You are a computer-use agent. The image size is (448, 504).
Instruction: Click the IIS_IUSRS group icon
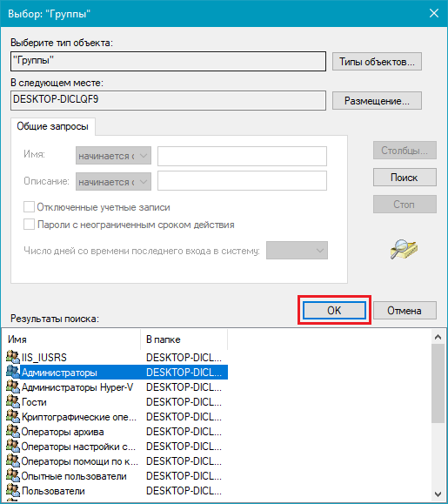pyautogui.click(x=13, y=357)
